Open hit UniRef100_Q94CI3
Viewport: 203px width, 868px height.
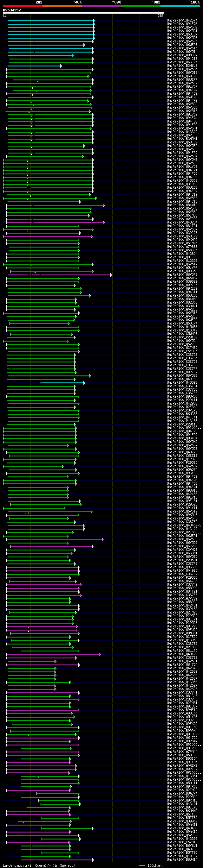(x=182, y=59)
